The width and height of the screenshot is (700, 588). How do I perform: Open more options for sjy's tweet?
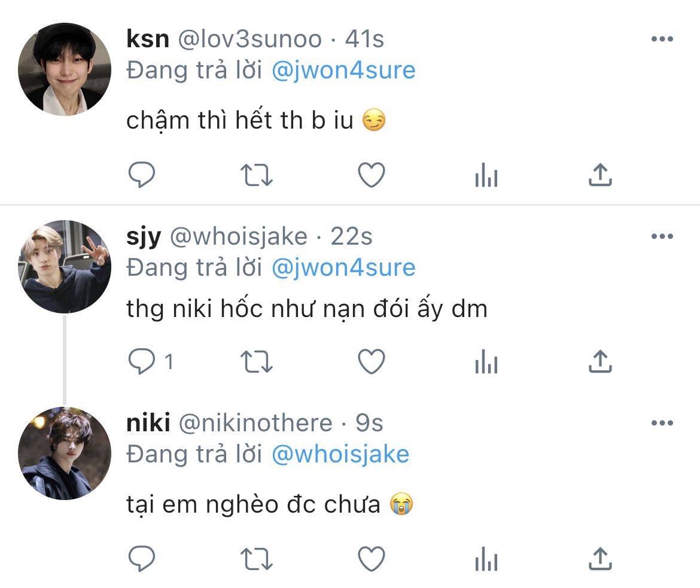coord(662,236)
